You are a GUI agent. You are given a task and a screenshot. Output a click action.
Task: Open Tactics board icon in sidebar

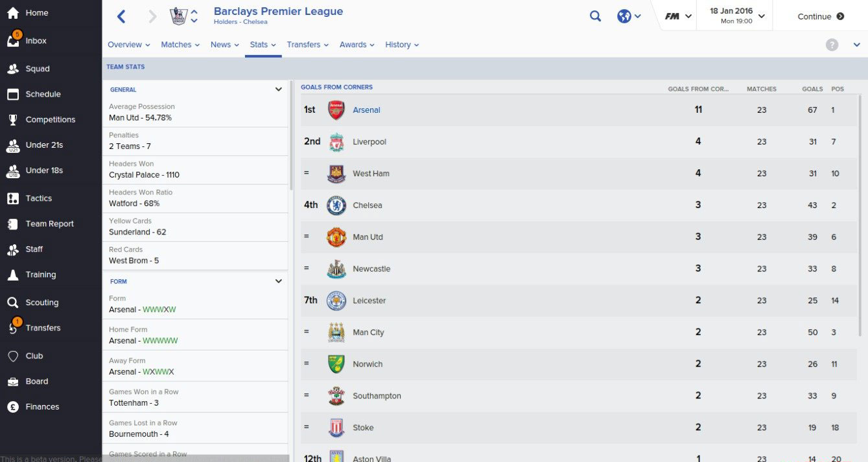click(13, 198)
